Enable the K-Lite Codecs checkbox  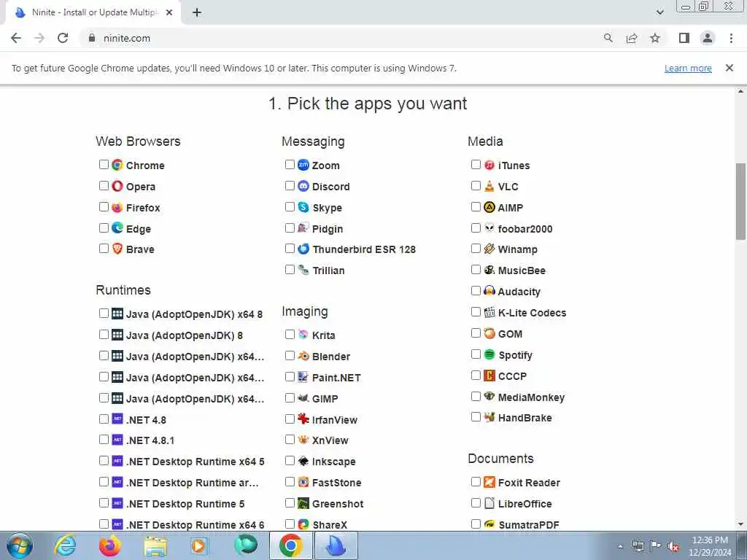pyautogui.click(x=476, y=312)
